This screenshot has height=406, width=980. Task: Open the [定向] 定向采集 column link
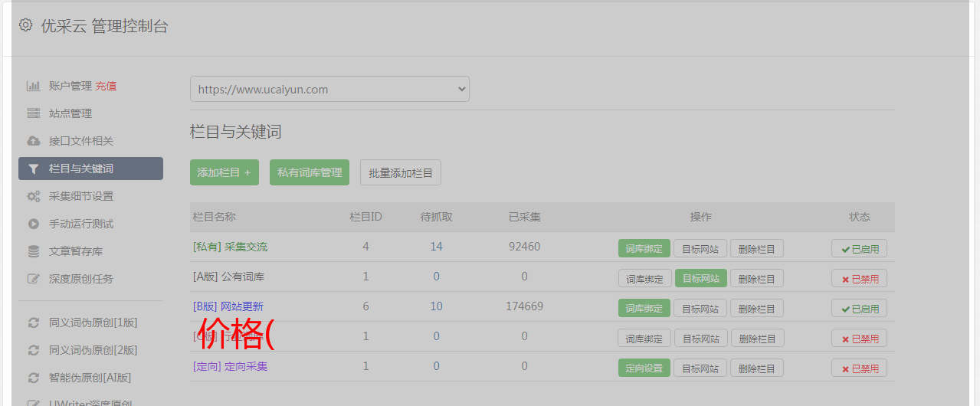pos(231,366)
